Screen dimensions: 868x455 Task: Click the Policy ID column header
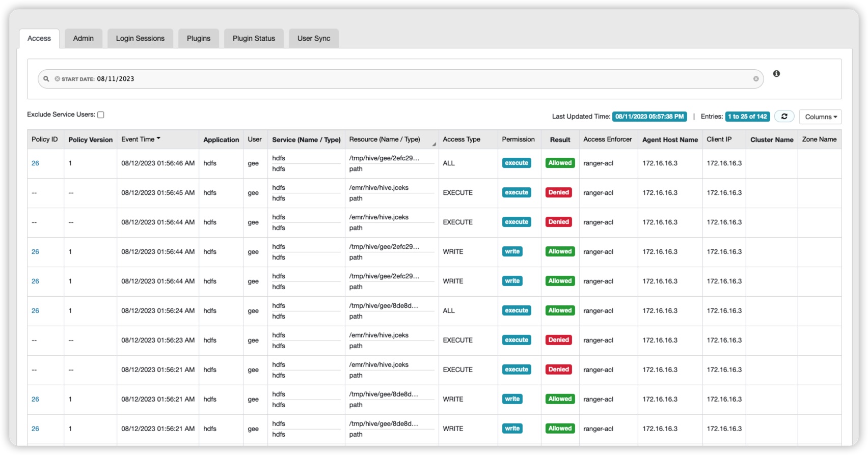pyautogui.click(x=45, y=139)
